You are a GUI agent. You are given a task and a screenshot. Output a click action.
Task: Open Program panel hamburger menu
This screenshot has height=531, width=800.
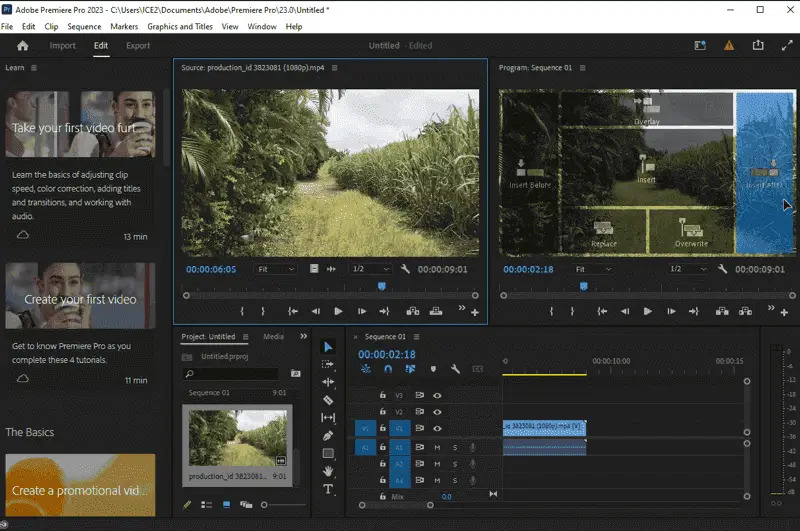(x=583, y=67)
